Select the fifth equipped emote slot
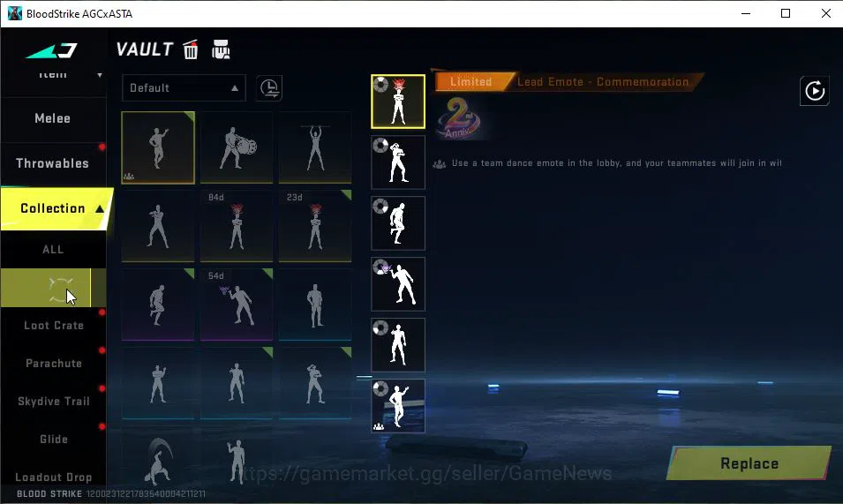This screenshot has height=504, width=843. 398,344
